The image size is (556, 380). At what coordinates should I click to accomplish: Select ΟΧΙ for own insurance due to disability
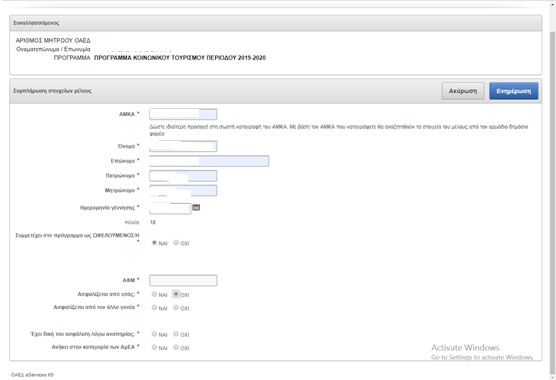pos(176,334)
